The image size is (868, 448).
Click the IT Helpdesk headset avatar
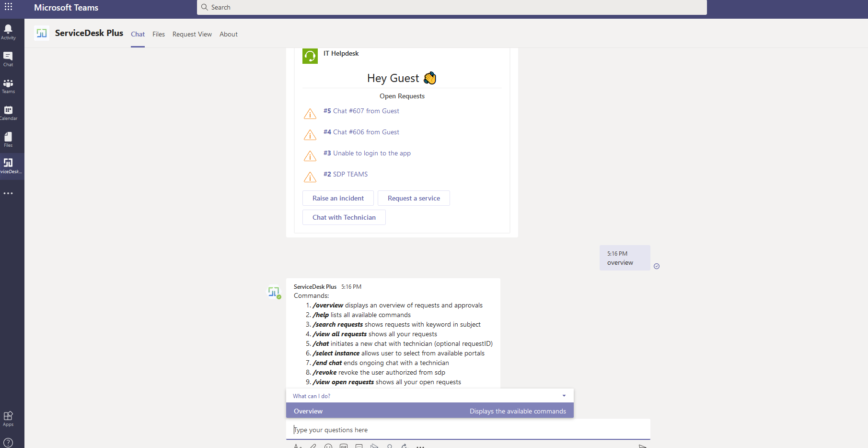[310, 56]
